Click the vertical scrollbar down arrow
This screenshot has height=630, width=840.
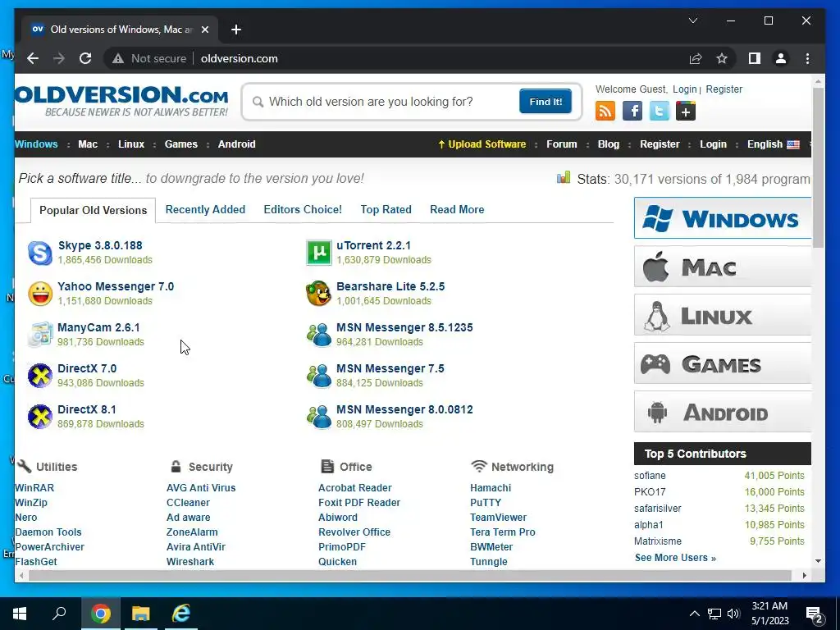[818, 561]
